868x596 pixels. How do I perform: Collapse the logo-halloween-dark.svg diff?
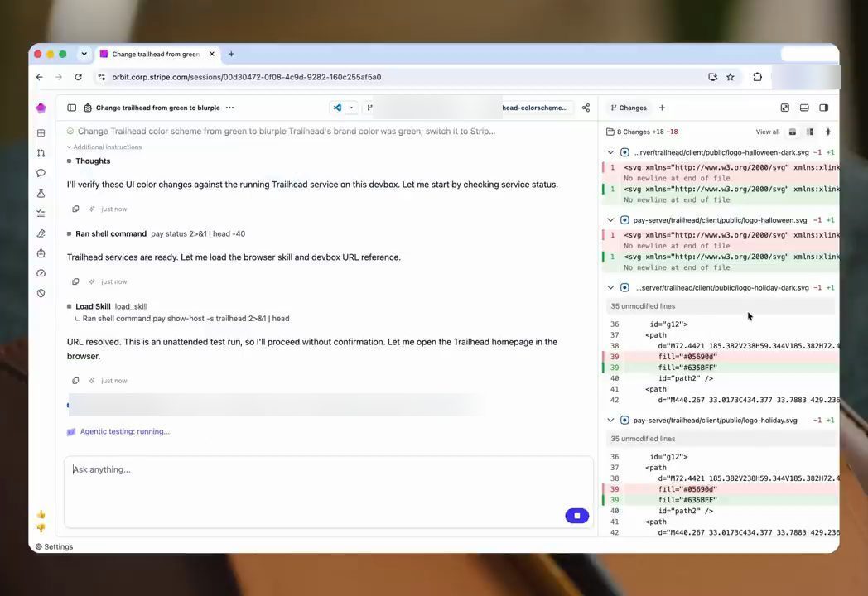(x=610, y=152)
